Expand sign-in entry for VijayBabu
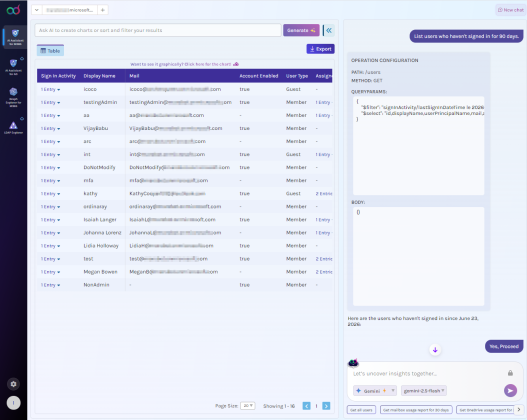This screenshot has width=527, height=420. click(50, 128)
